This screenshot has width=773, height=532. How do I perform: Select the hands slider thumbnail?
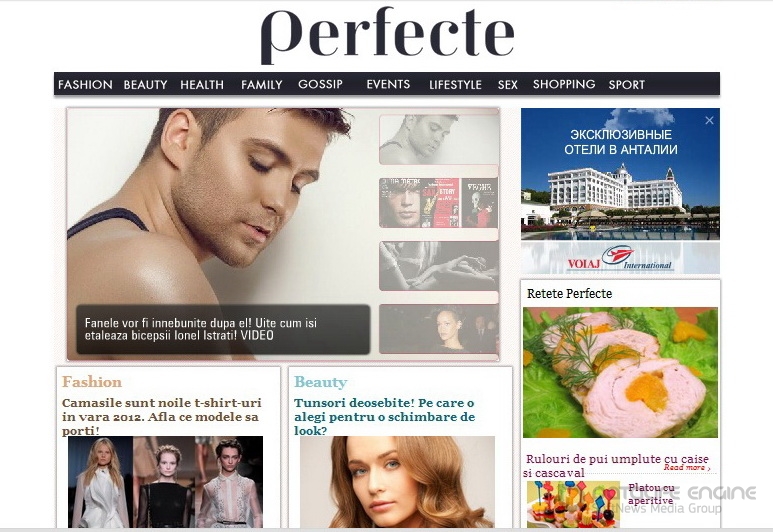439,266
